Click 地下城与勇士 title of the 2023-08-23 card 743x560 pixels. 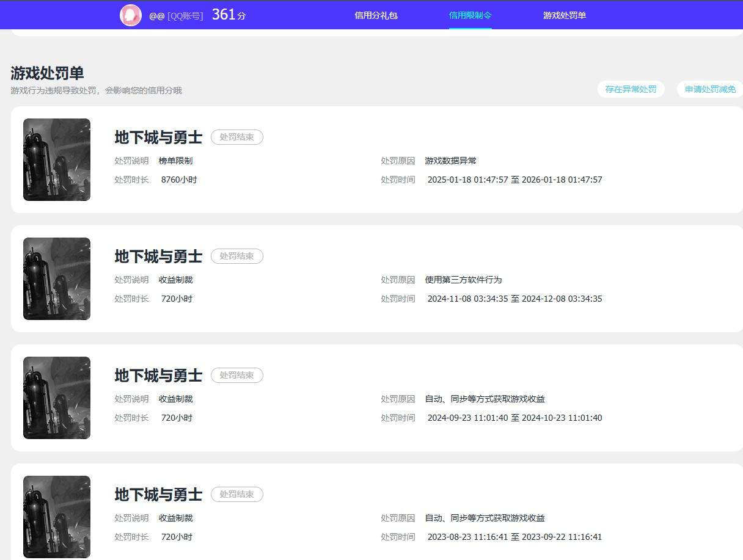pyautogui.click(x=158, y=495)
